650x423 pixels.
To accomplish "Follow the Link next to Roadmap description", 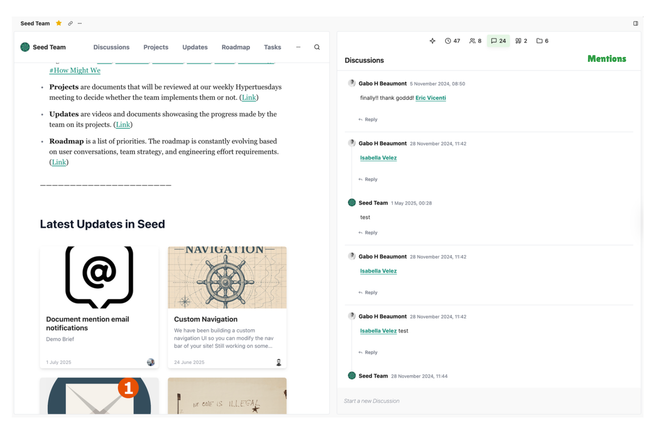I will pos(59,162).
